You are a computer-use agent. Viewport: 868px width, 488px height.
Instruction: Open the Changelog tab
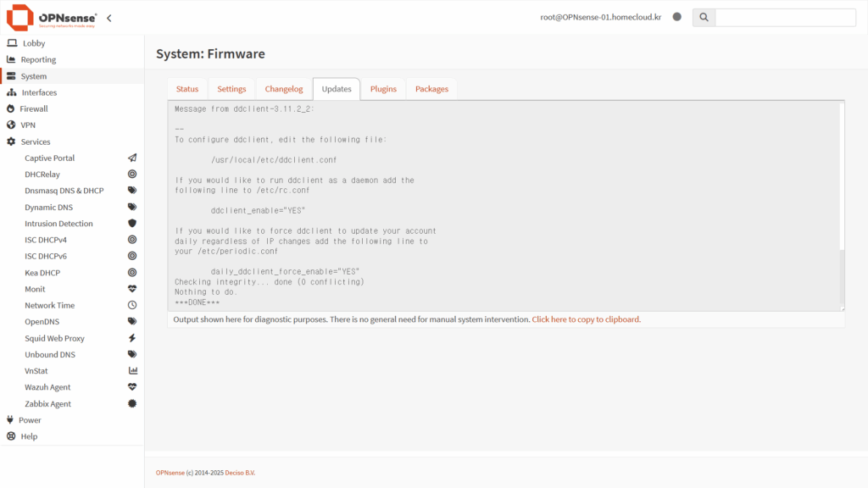tap(283, 89)
